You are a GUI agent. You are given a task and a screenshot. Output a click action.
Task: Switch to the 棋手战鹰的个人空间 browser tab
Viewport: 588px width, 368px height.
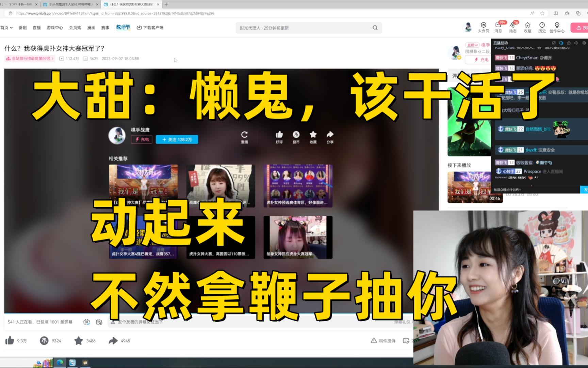tap(71, 4)
